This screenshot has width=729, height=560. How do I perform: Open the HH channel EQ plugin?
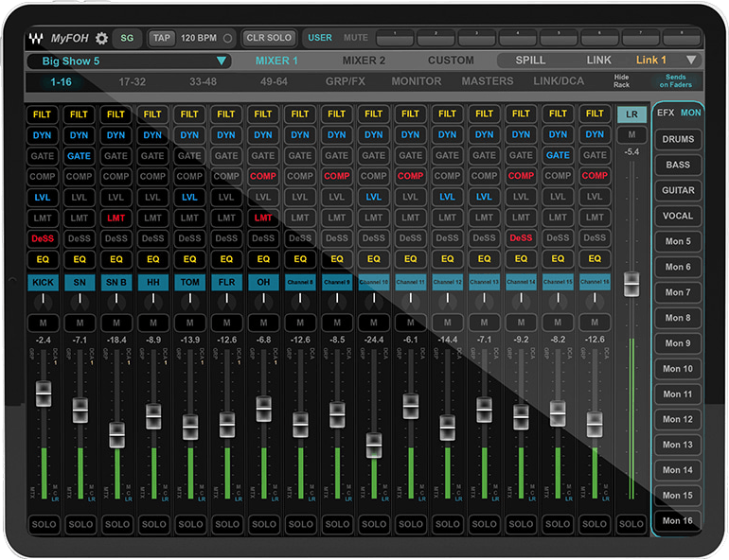153,259
